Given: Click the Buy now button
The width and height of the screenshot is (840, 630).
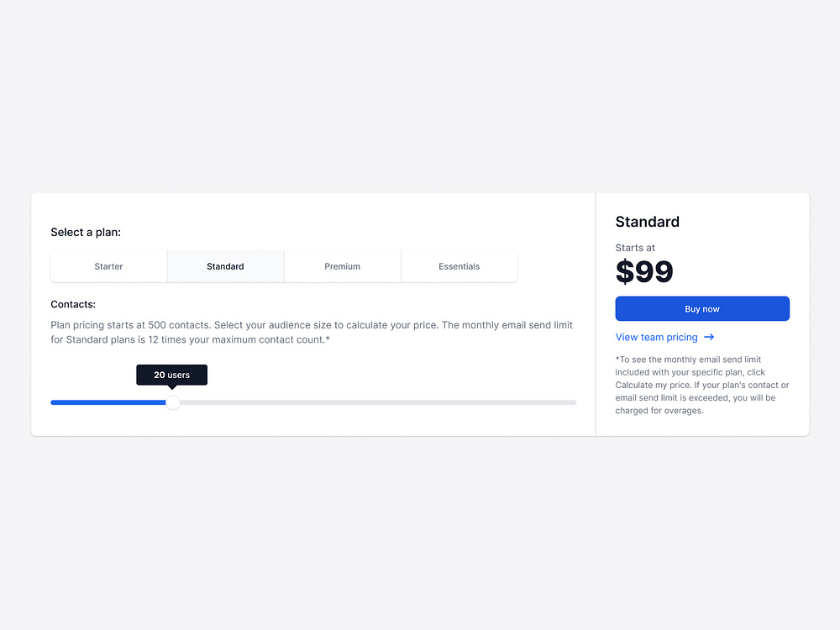Looking at the screenshot, I should 702,308.
